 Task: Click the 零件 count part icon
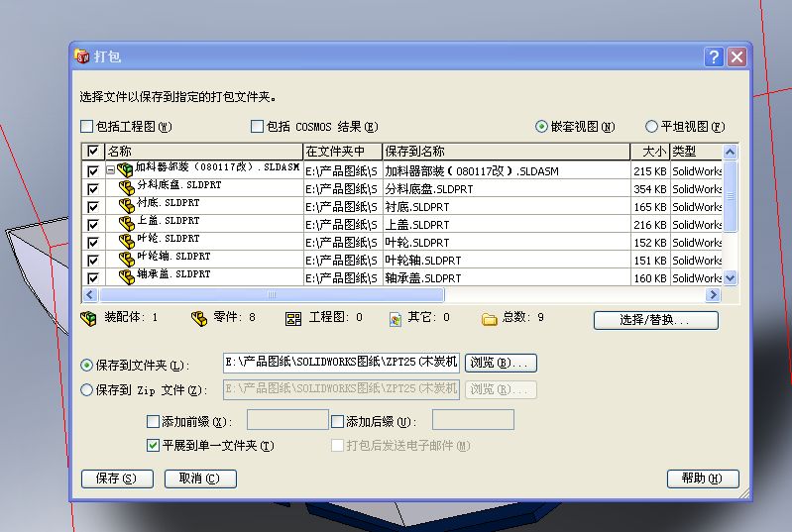[199, 318]
